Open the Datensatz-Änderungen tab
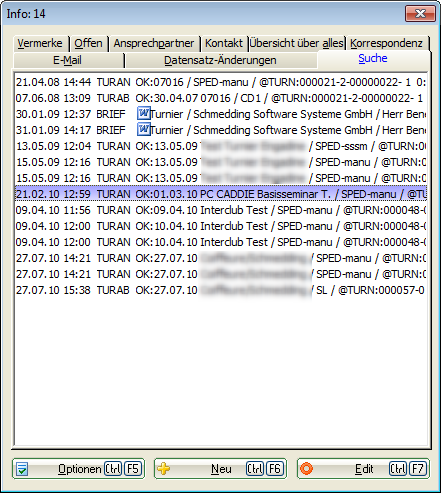Image resolution: width=441 pixels, height=493 pixels. (x=220, y=60)
